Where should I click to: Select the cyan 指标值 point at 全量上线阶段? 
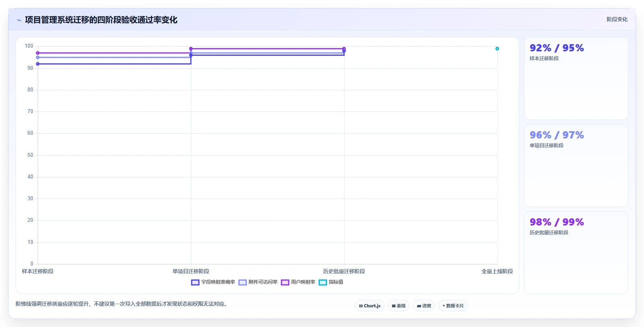pyautogui.click(x=497, y=49)
